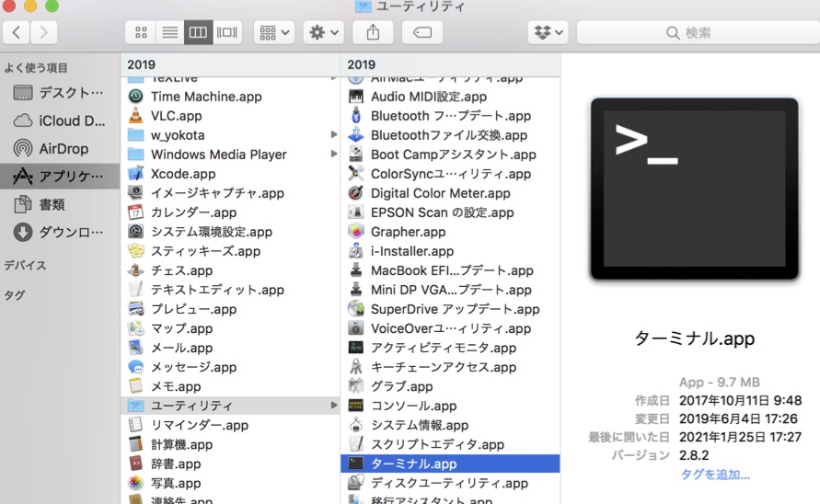Select the VoiceOverユーティリティ.app icon
This screenshot has width=820, height=504.
point(355,327)
